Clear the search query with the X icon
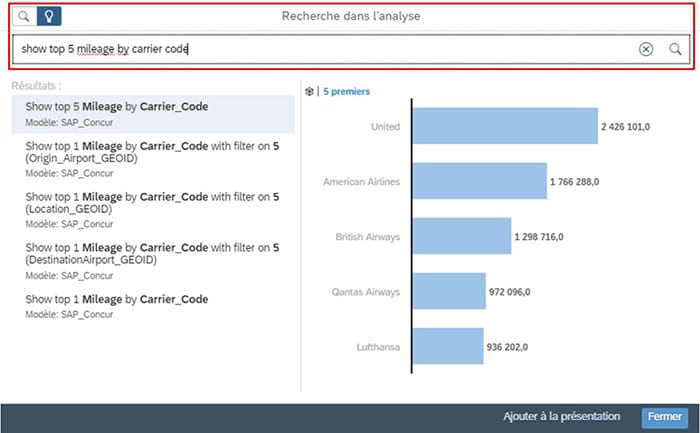The image size is (700, 433). (x=646, y=49)
